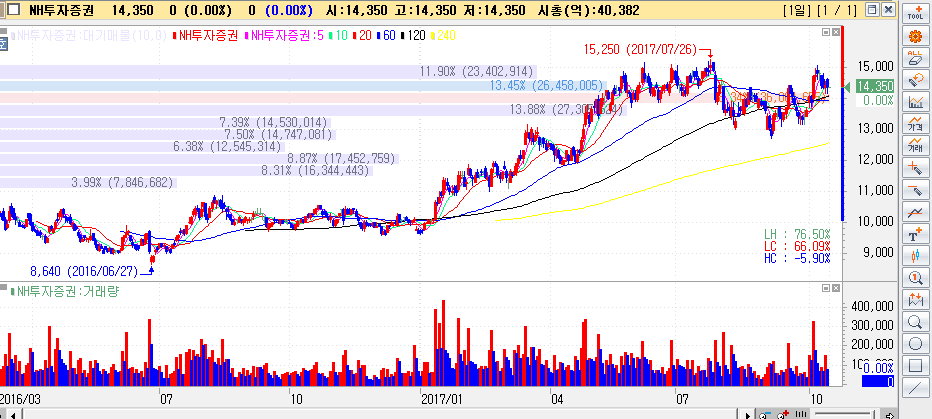Screen dimensions: 932x419
Task: Click the bar spacing icon beside slider
Action: tap(801, 414)
